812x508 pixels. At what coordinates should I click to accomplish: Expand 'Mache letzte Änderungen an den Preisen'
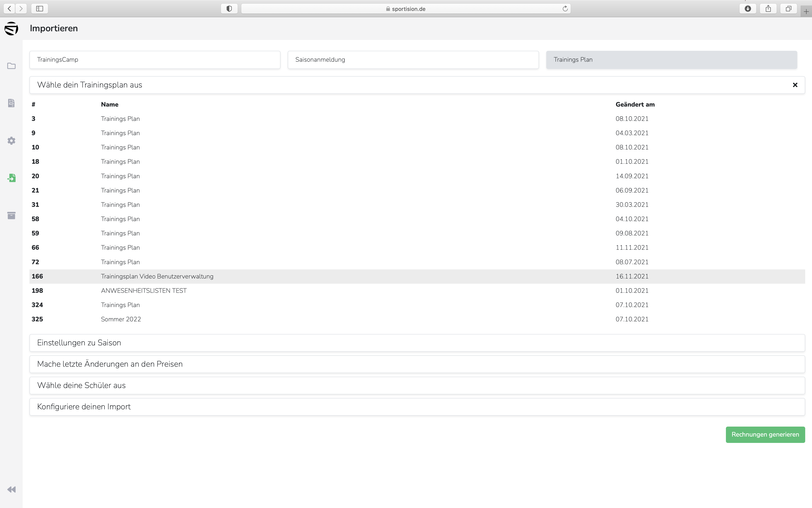[x=417, y=364]
